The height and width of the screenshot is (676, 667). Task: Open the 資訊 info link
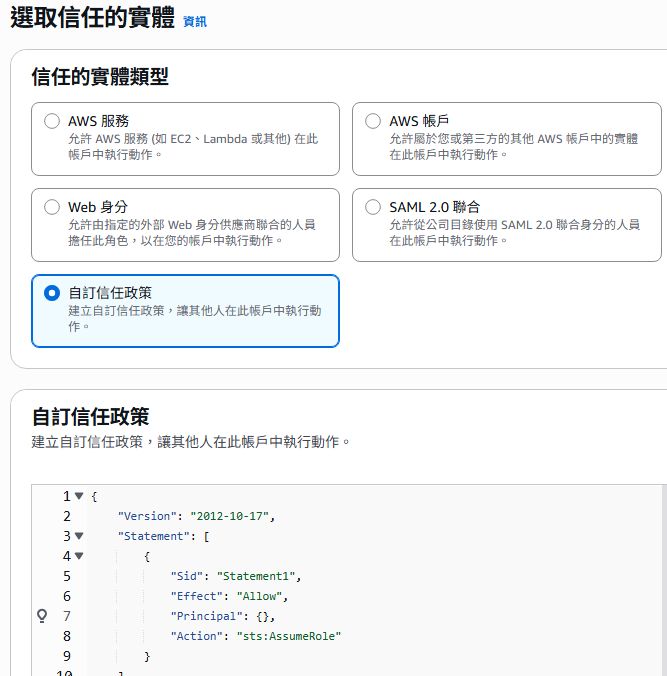point(195,22)
